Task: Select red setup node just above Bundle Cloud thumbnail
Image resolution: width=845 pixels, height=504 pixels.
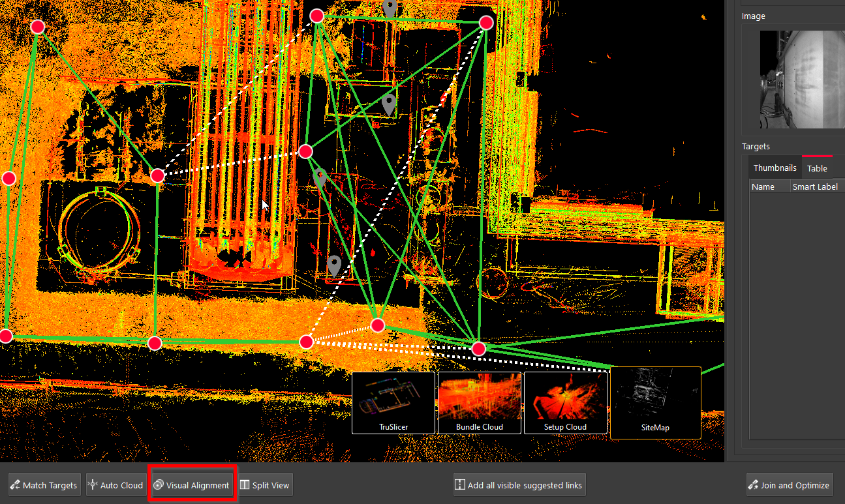Action: coord(479,349)
